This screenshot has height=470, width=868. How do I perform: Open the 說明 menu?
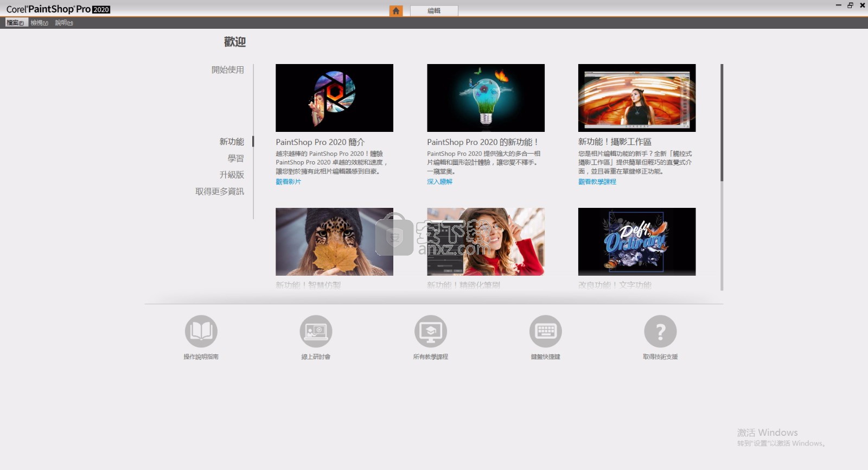coord(64,23)
